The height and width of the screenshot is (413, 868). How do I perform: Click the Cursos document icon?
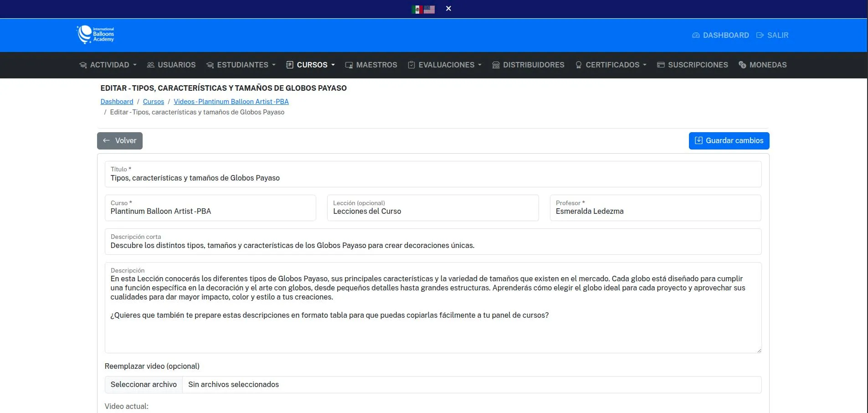(x=289, y=65)
